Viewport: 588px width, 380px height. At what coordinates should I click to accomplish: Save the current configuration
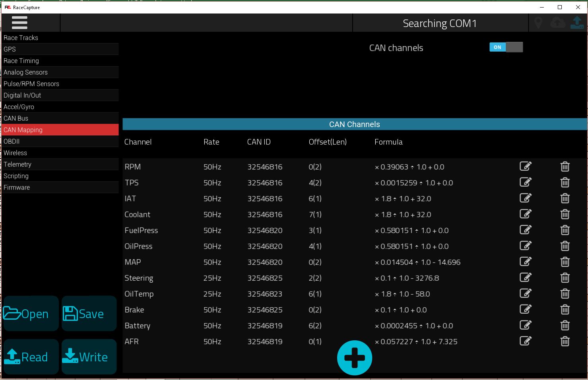point(89,314)
